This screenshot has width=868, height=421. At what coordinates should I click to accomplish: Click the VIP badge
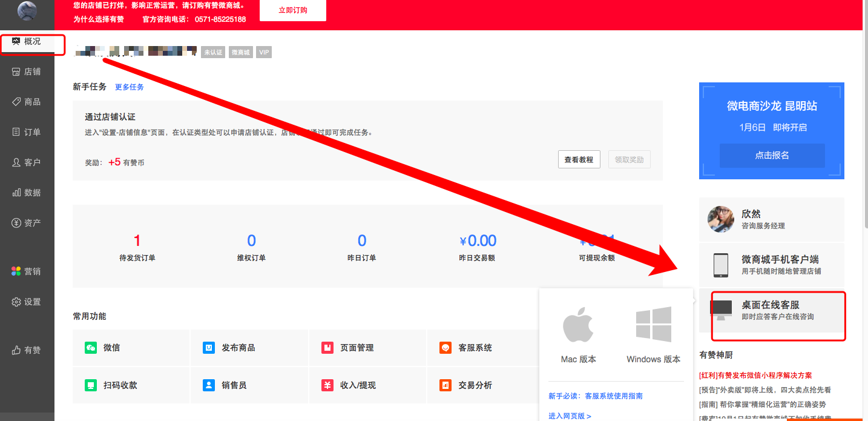(264, 52)
